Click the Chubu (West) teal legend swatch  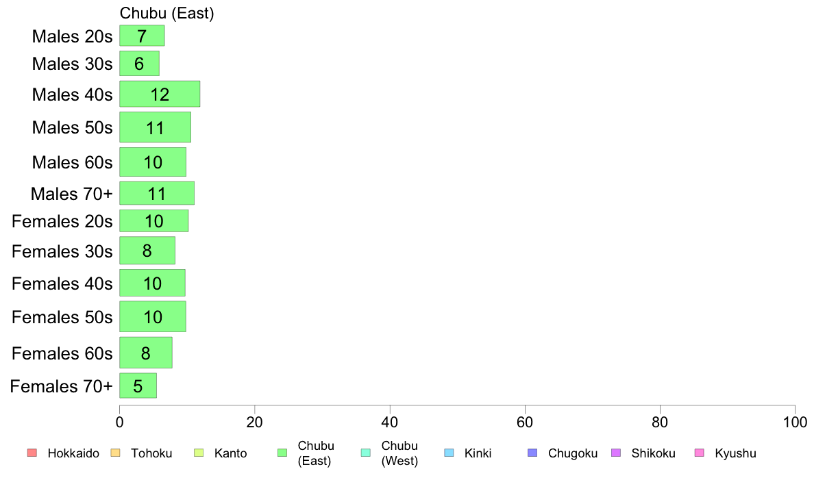tap(365, 453)
